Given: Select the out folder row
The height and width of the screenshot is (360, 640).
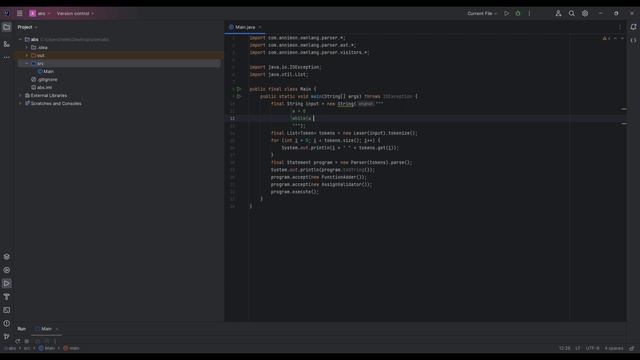Looking at the screenshot, I should coord(119,56).
